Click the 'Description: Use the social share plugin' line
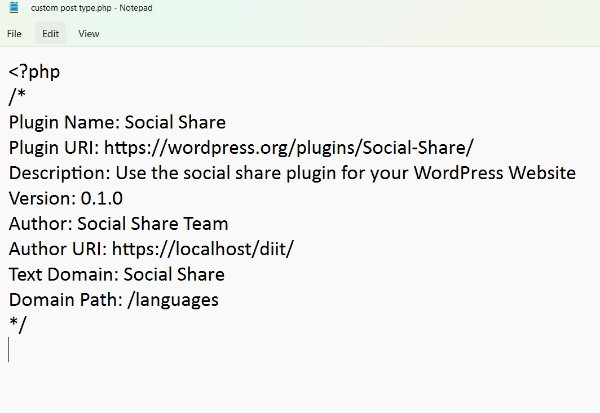The image size is (600, 413). pos(292,173)
